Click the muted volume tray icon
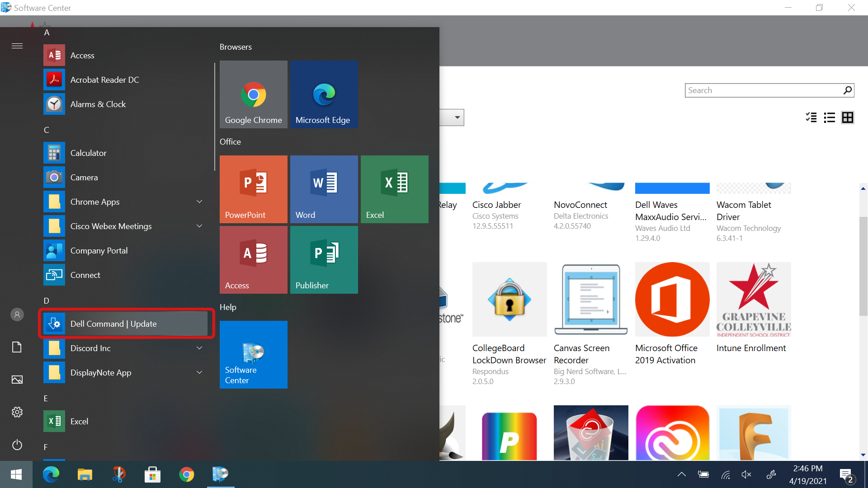This screenshot has width=868, height=488. pyautogui.click(x=746, y=474)
